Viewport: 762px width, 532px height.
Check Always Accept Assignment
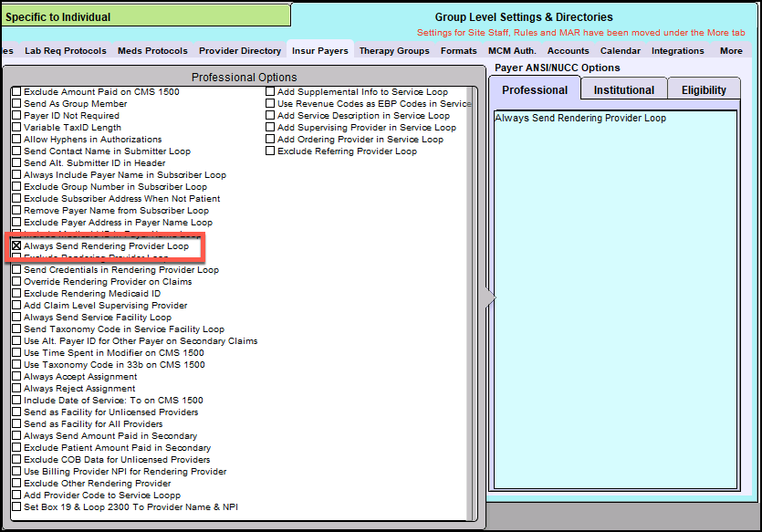pos(16,377)
